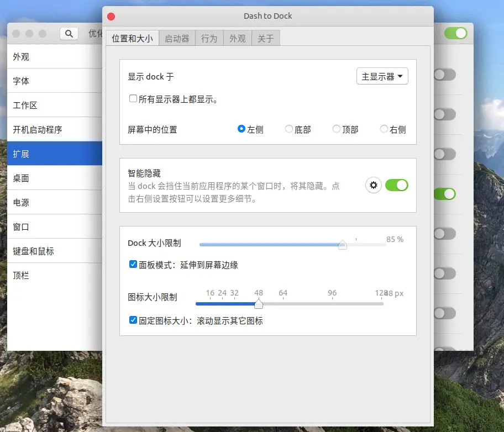Open 字体 in Tweaks sidebar
Viewport: 504px width, 432px height.
click(x=55, y=81)
